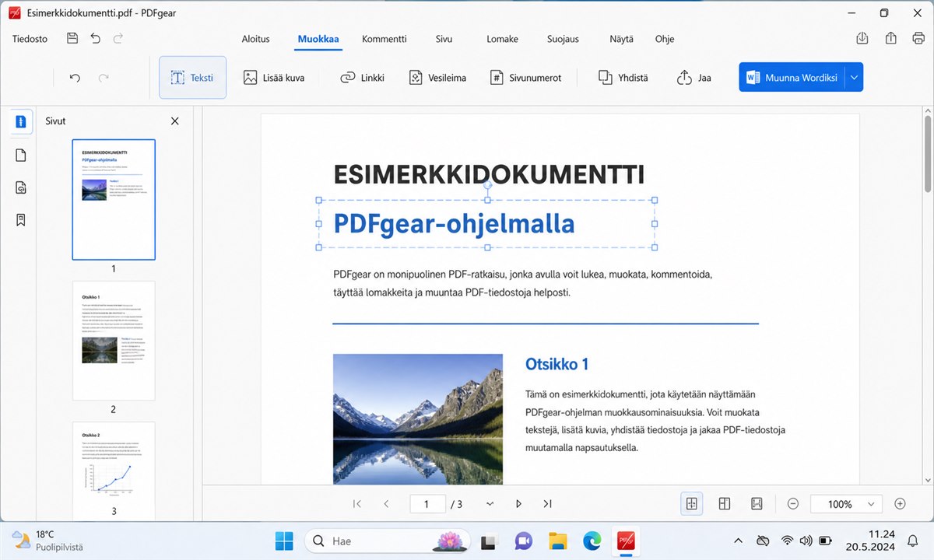Expand the page navigation chevron dropdown

click(490, 504)
